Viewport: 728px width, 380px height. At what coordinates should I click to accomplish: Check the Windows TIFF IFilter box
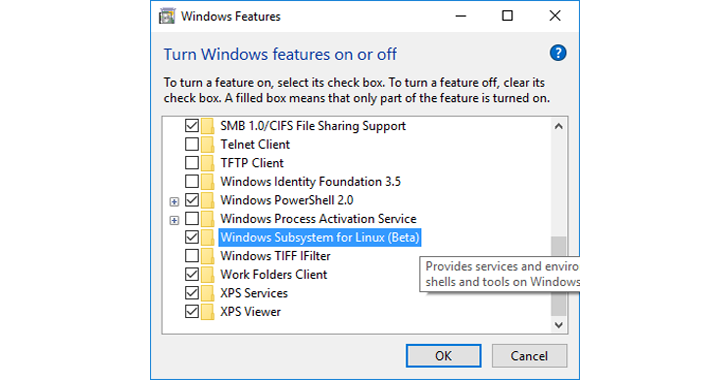click(x=192, y=256)
